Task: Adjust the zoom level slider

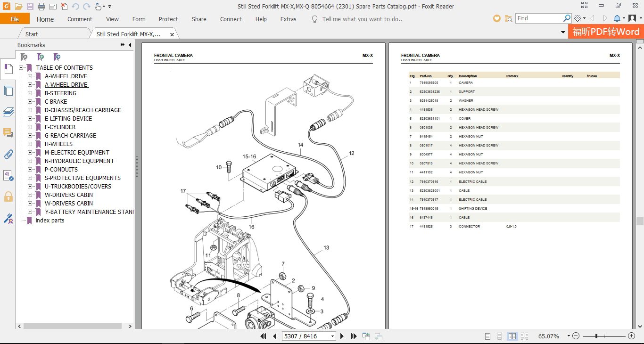Action: click(x=597, y=336)
